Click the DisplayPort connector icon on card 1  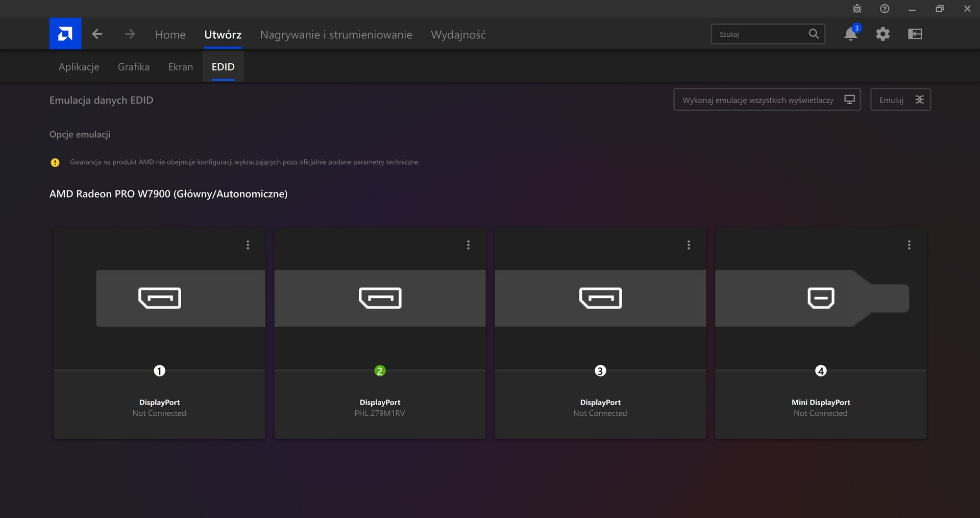tap(160, 298)
